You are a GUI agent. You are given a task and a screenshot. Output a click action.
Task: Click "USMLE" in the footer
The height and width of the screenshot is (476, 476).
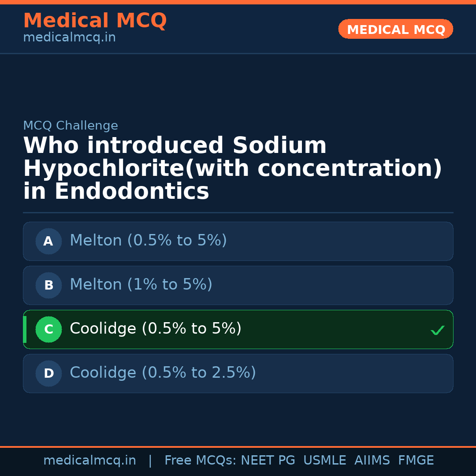click(324, 461)
